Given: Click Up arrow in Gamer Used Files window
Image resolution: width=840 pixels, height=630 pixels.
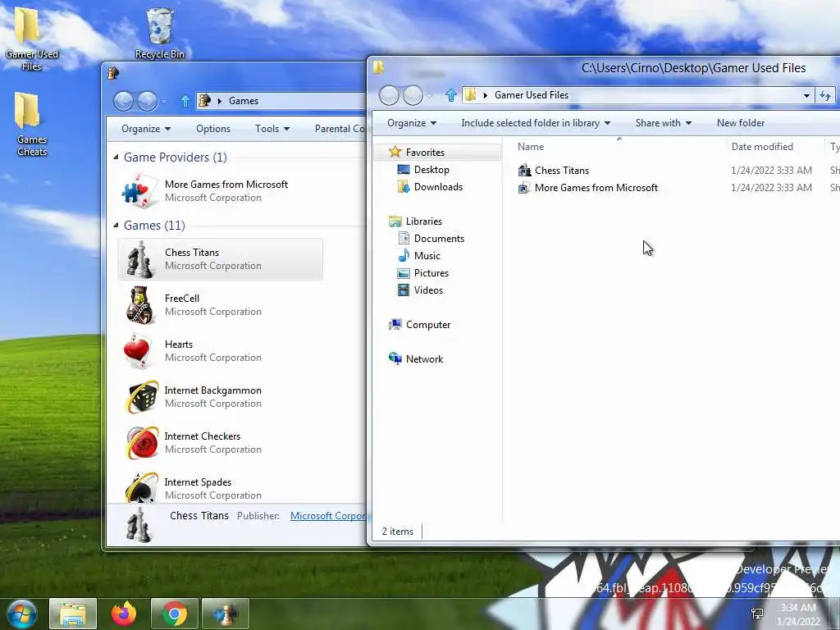Looking at the screenshot, I should click(451, 95).
